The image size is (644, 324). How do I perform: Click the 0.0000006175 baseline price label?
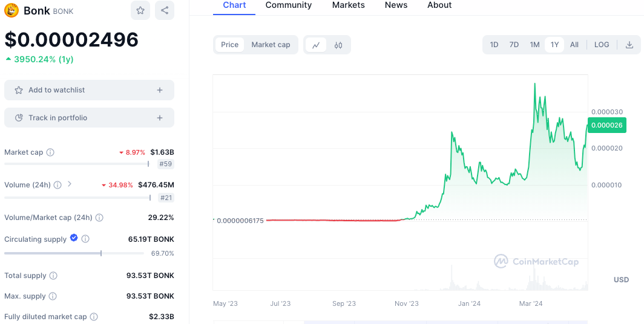pyautogui.click(x=240, y=221)
